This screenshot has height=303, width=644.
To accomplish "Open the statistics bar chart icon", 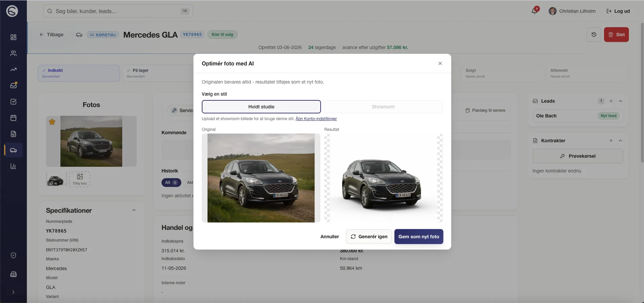I will tap(13, 166).
